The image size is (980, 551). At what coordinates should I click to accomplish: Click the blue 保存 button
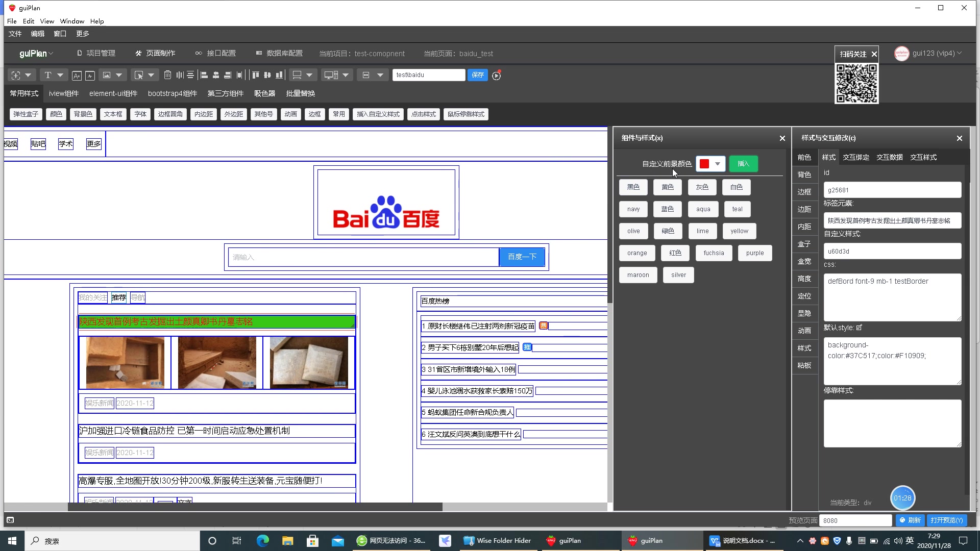pos(478,75)
